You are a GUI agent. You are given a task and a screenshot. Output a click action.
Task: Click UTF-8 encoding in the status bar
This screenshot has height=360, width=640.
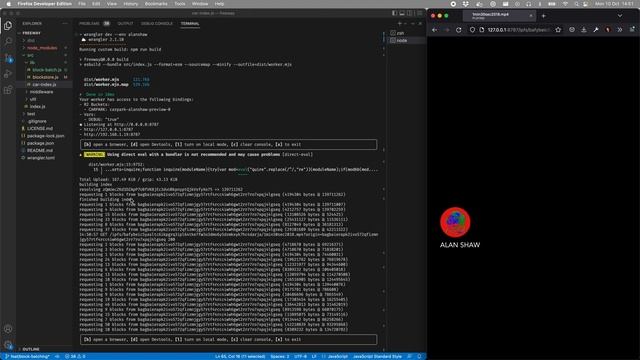[300, 356]
